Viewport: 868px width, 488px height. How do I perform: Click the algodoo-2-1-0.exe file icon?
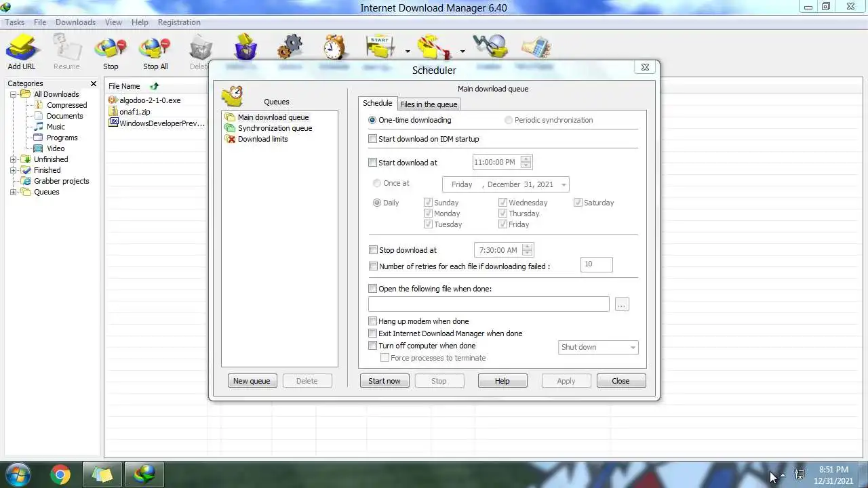point(113,100)
